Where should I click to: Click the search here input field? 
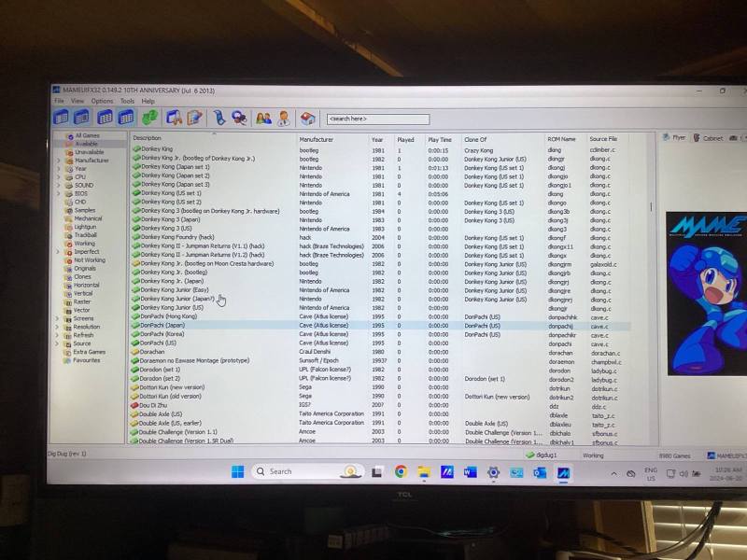click(378, 119)
